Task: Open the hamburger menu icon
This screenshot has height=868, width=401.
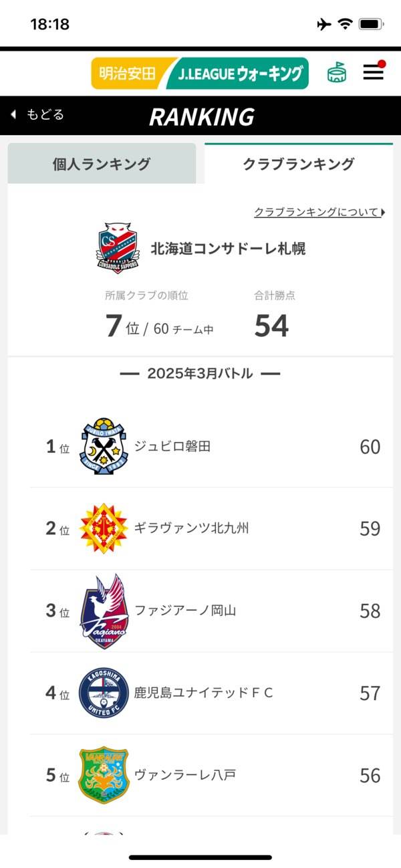Action: (373, 73)
